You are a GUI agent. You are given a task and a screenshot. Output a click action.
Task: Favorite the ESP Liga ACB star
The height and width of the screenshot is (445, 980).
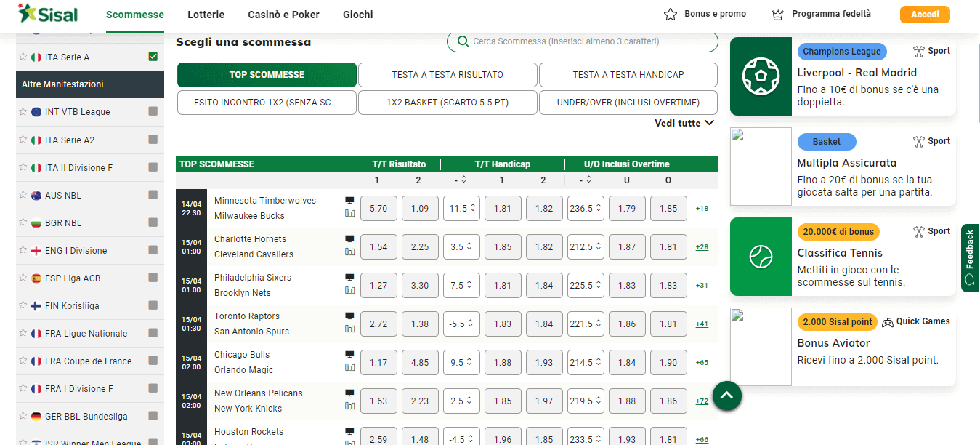23,278
